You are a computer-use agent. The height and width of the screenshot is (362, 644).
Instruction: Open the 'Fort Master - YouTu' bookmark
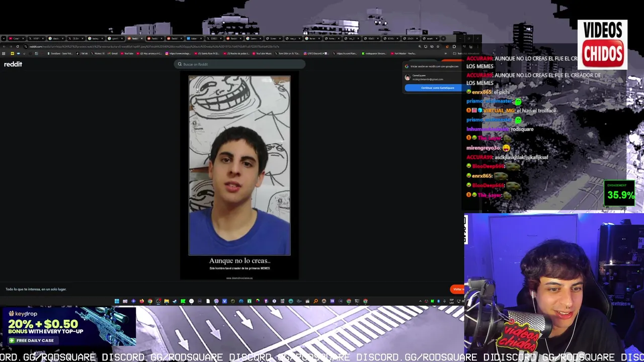point(403,53)
